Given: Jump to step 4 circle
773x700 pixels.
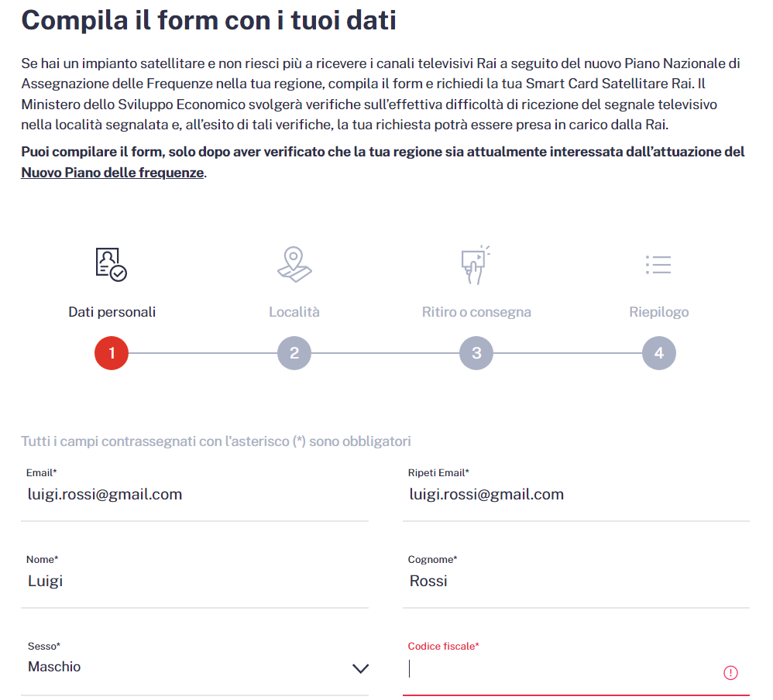Looking at the screenshot, I should (658, 354).
